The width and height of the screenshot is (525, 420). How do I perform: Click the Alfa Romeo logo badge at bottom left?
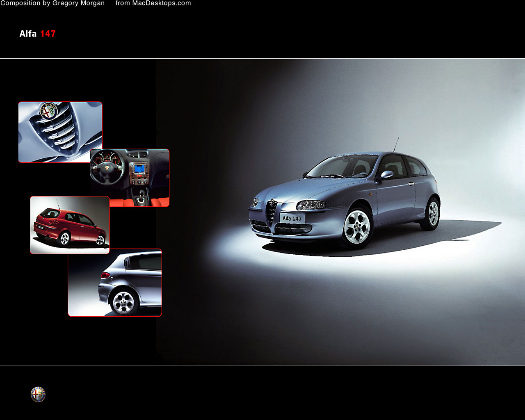point(38,395)
